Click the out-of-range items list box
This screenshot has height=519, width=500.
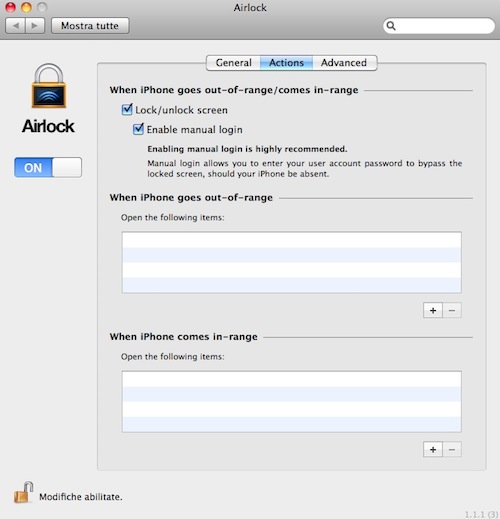click(x=292, y=262)
